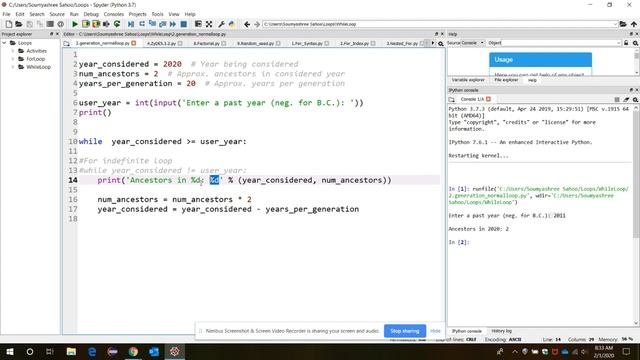Switch to Variable explorer tab
The height and width of the screenshot is (360, 640).
468,80
